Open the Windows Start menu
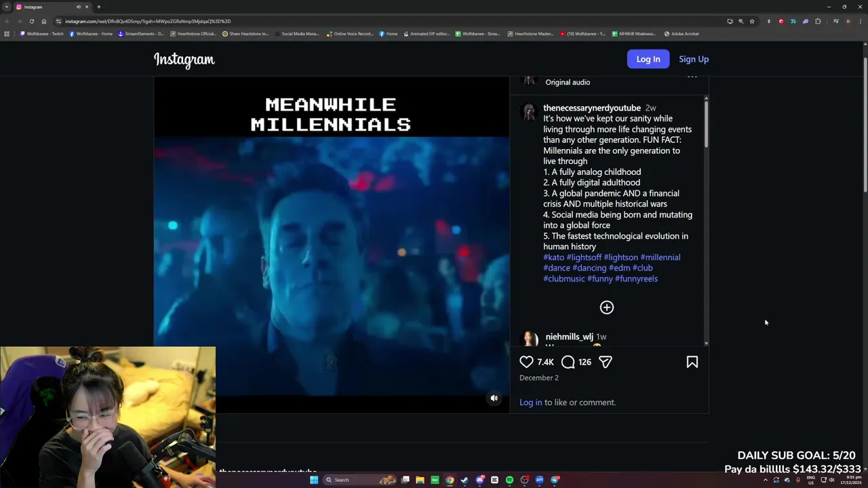This screenshot has width=868, height=488. tap(314, 480)
